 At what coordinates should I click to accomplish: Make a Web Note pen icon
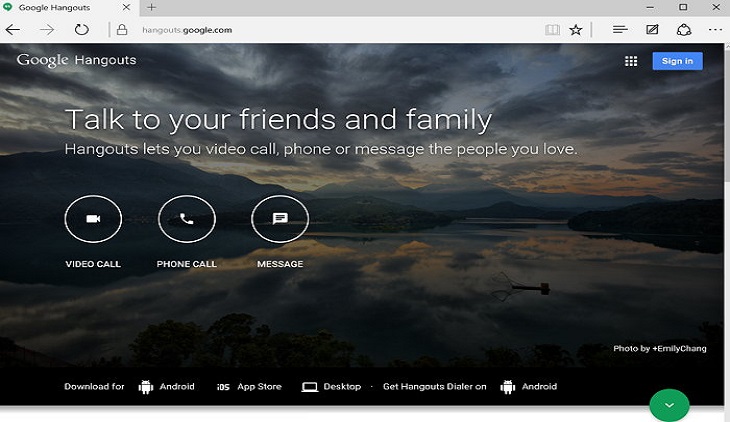(652, 30)
